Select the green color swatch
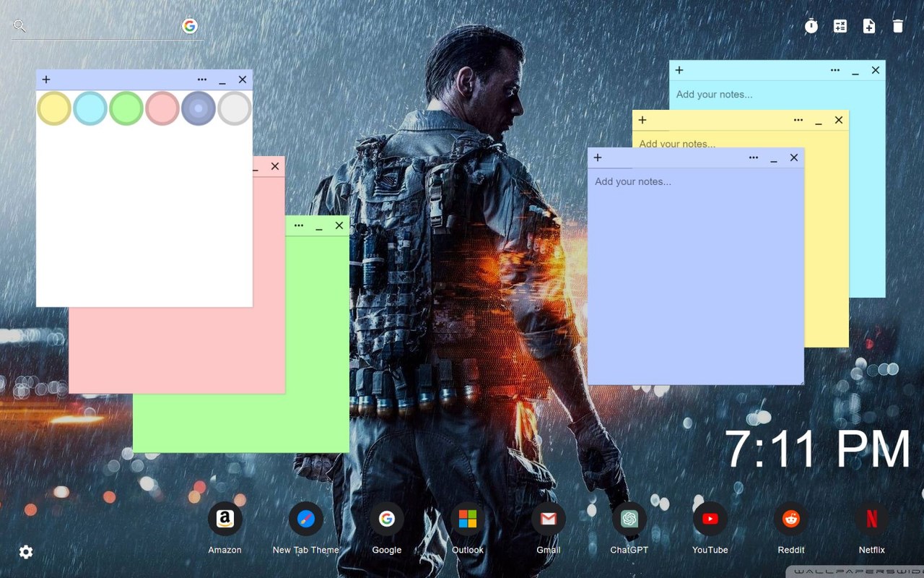924x578 pixels. click(x=126, y=108)
